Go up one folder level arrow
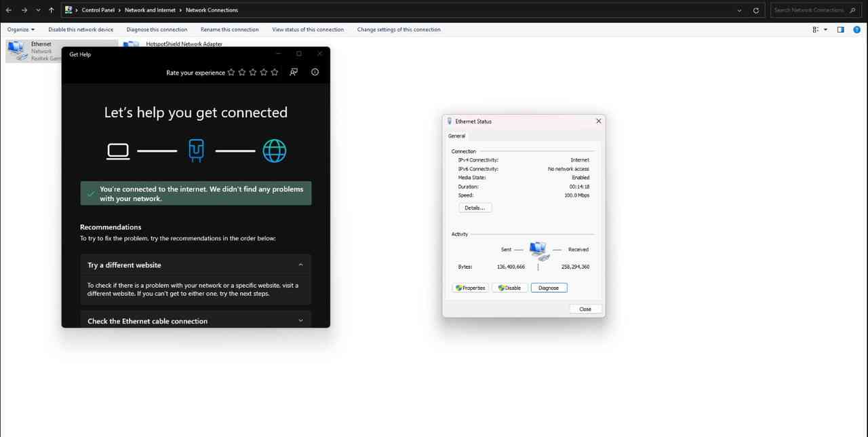 (51, 10)
